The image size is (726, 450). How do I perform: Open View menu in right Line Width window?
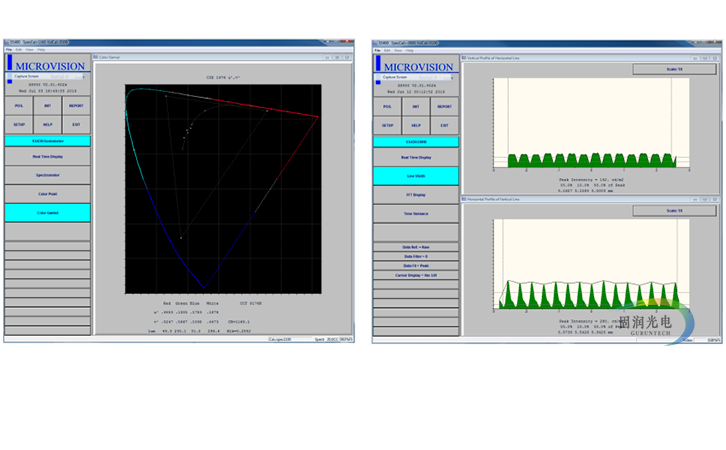[x=398, y=50]
